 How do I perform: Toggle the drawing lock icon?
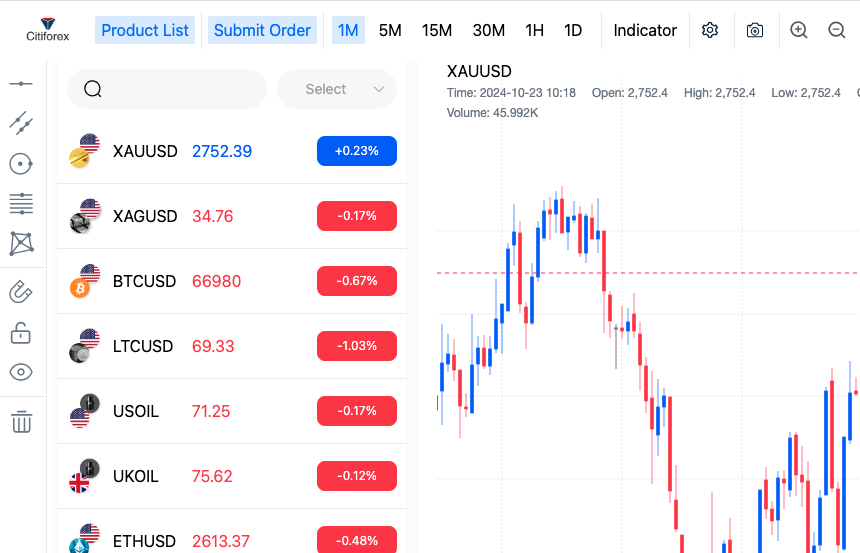[x=21, y=332]
